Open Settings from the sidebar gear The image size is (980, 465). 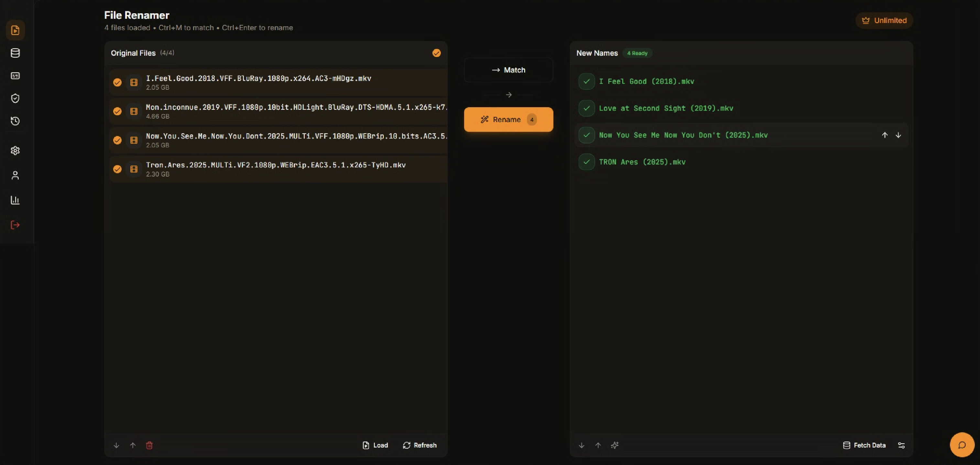15,151
